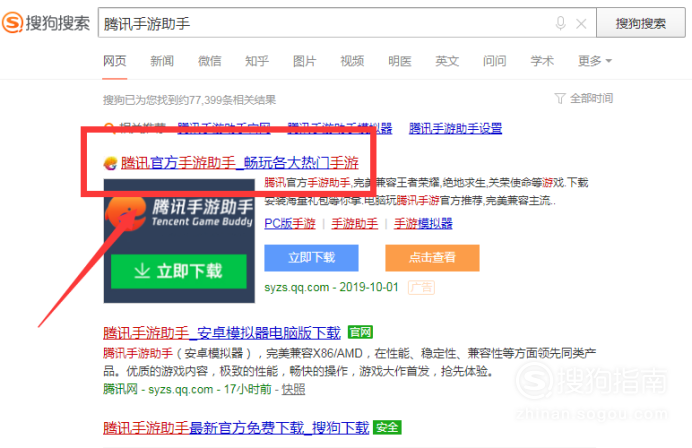Click related suggestion 腾讯手游助手设置

point(455,128)
